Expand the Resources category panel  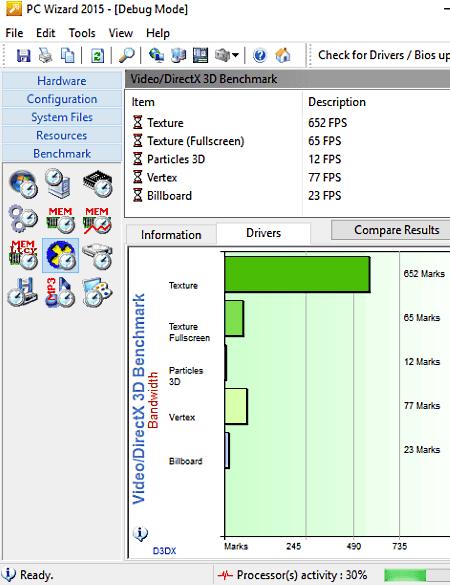62,135
